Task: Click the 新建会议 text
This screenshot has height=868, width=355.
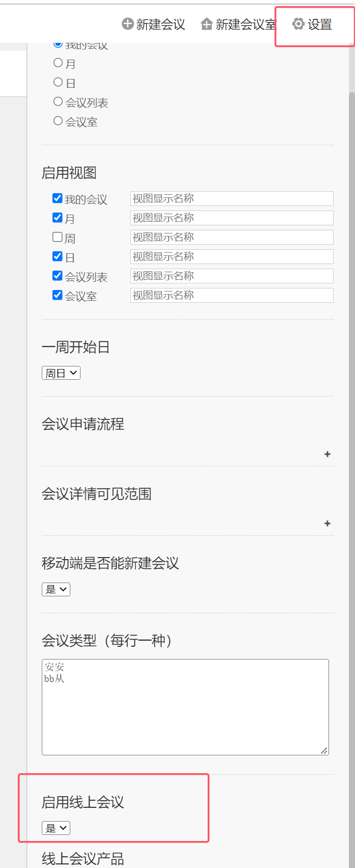Action: [160, 24]
